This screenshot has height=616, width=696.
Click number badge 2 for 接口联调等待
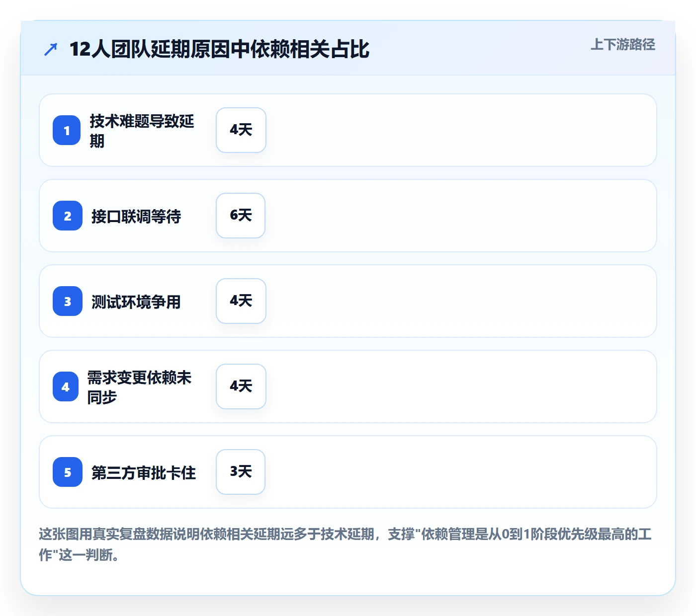click(68, 216)
